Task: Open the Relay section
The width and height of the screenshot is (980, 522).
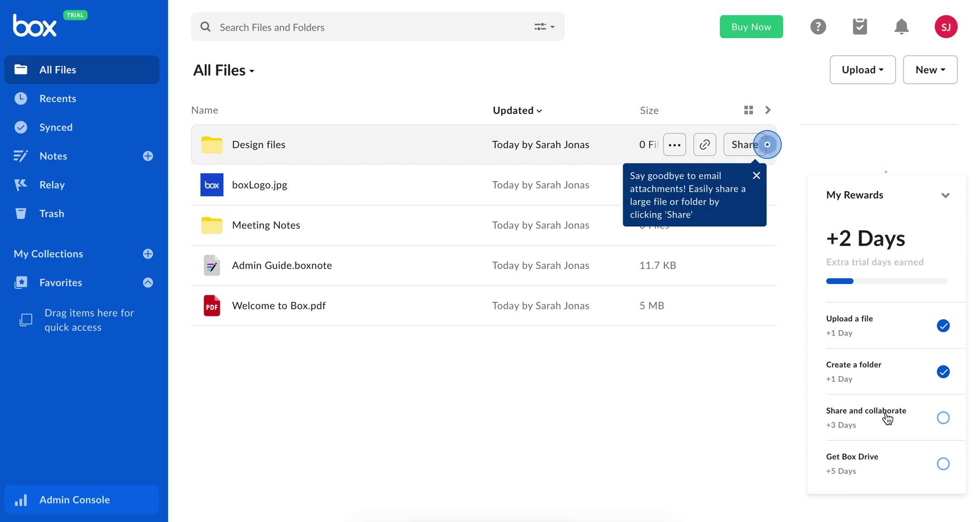Action: tap(52, 184)
